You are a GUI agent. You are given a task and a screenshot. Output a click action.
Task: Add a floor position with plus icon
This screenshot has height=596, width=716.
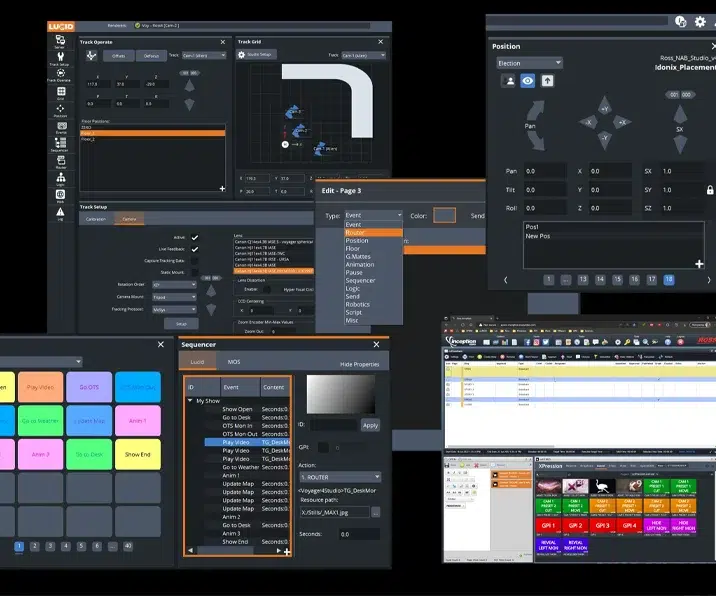tap(222, 188)
